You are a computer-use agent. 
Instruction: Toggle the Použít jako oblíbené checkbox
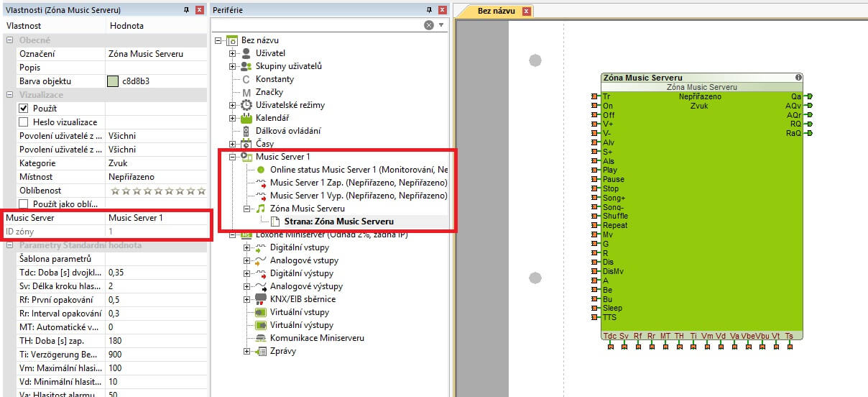click(x=23, y=204)
